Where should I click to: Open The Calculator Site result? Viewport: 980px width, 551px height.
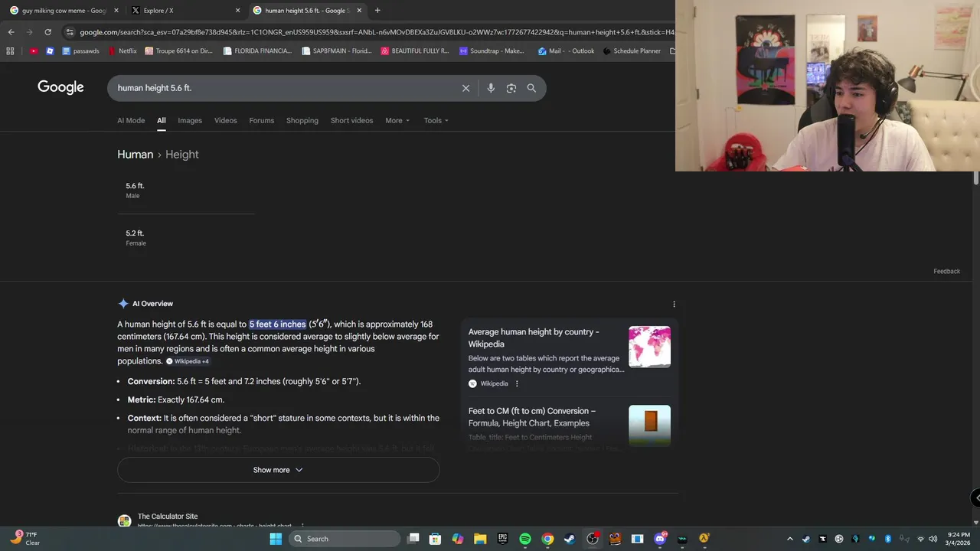[x=168, y=517]
